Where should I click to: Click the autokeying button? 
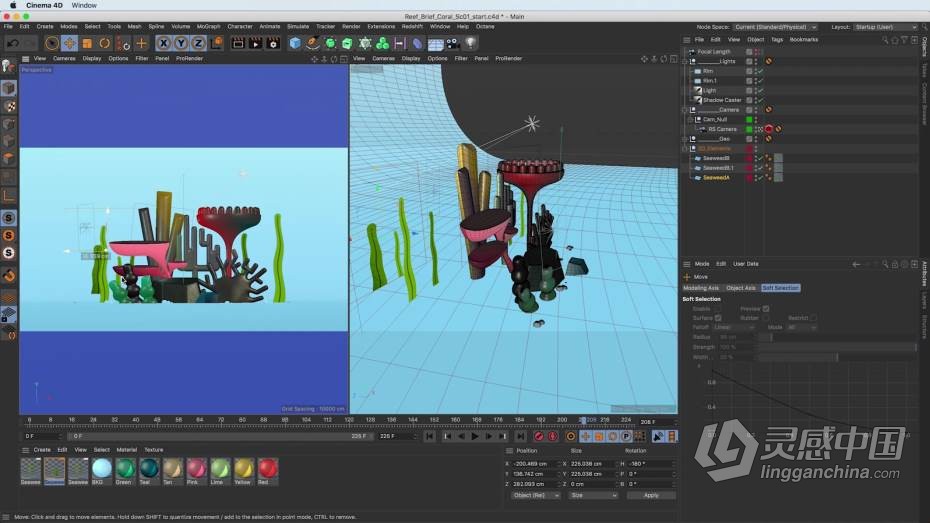[552, 436]
